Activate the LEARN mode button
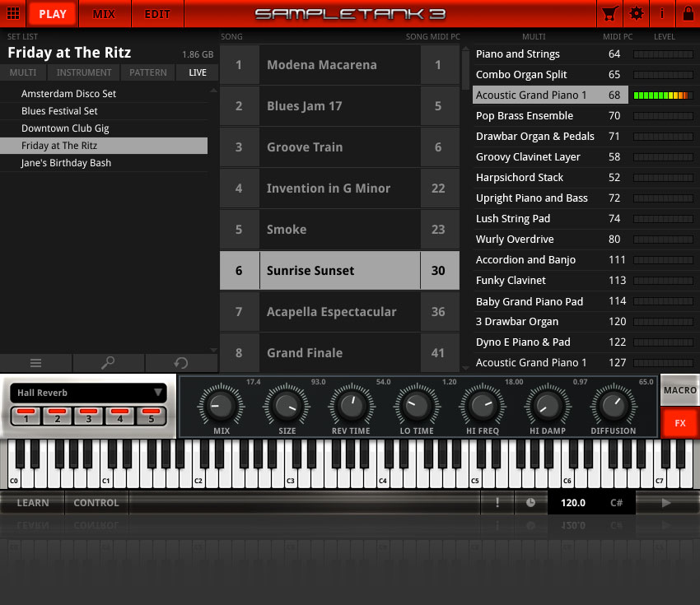Screen dimensions: 700x605 click(x=32, y=503)
